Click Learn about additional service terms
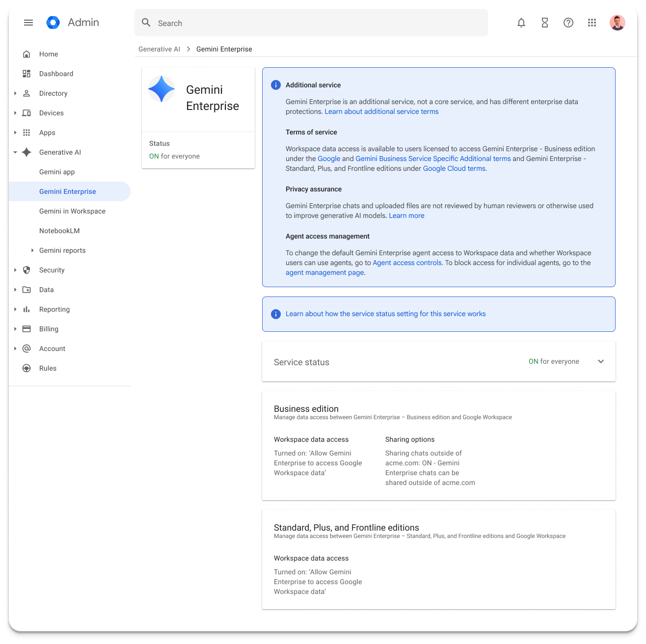 [381, 111]
